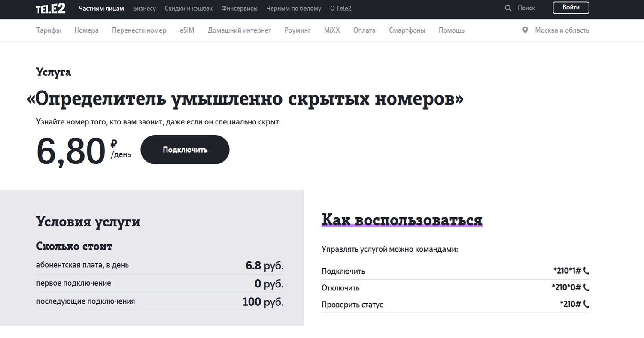This screenshot has height=338, width=644.
Task: Open Домашний интернет page
Action: tap(240, 30)
